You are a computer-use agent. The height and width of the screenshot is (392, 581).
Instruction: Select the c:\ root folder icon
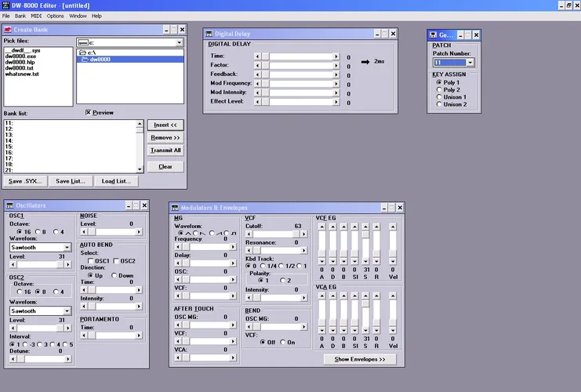82,52
